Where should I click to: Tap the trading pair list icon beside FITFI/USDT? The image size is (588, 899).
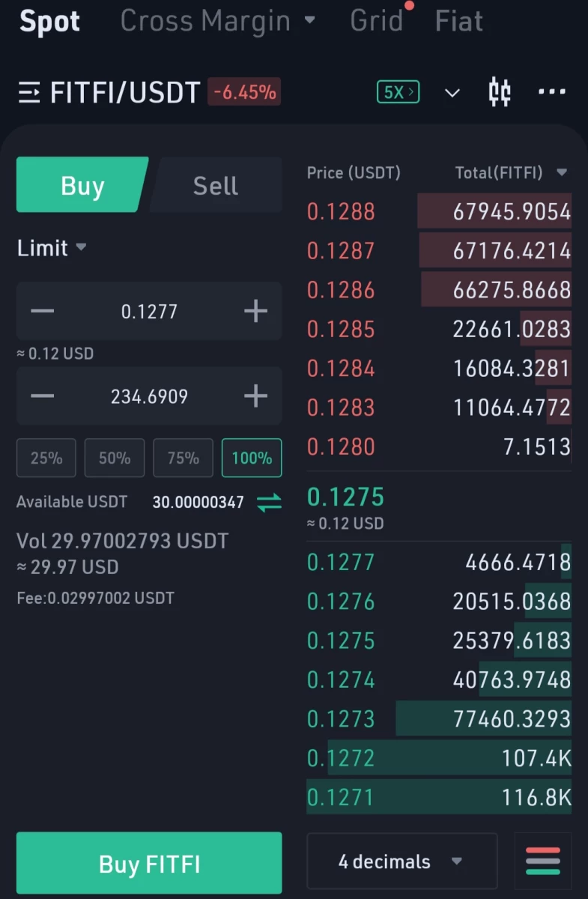(29, 93)
